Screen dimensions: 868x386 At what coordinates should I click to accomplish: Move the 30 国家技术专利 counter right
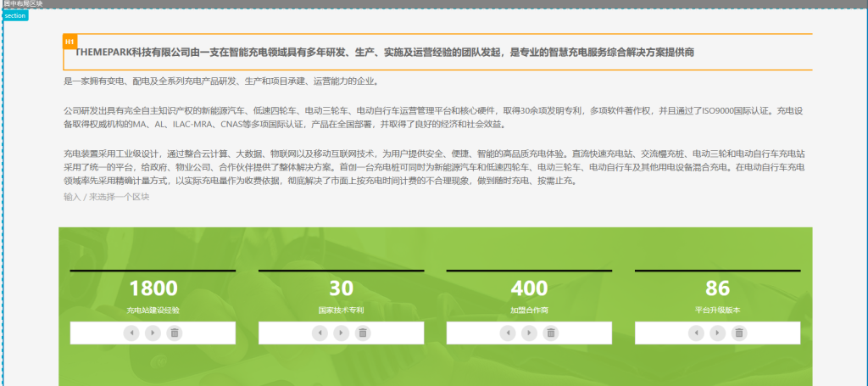pyautogui.click(x=341, y=333)
